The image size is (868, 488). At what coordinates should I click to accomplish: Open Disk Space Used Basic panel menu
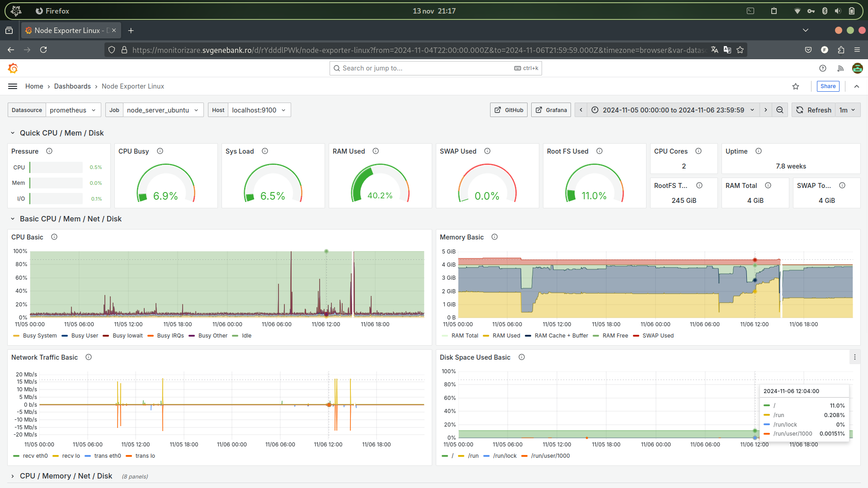[x=854, y=357]
